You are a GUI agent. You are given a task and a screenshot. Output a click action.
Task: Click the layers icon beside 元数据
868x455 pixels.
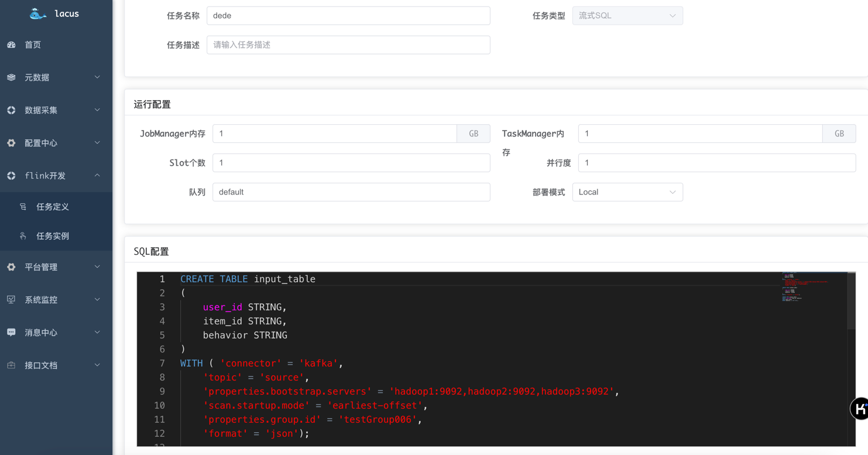pyautogui.click(x=12, y=77)
